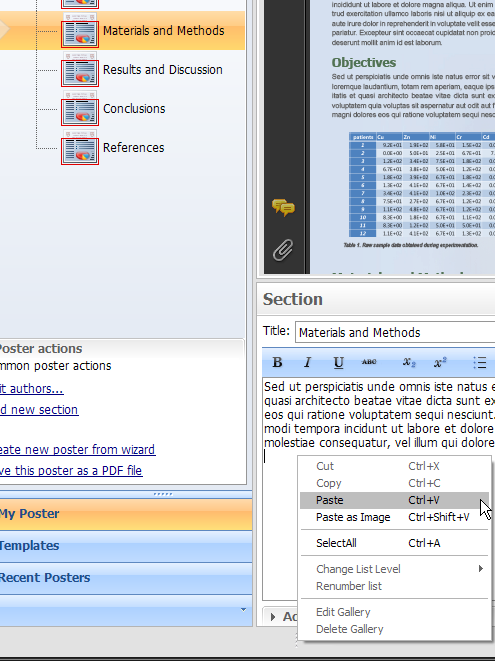Screen dimensions: 495x661
Task: Apply strikethrough ABC formatting
Action: (x=369, y=362)
